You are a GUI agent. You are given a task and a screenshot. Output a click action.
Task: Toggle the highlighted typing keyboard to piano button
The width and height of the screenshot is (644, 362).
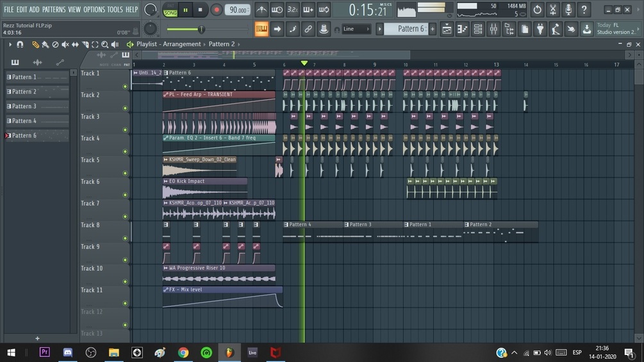261,29
